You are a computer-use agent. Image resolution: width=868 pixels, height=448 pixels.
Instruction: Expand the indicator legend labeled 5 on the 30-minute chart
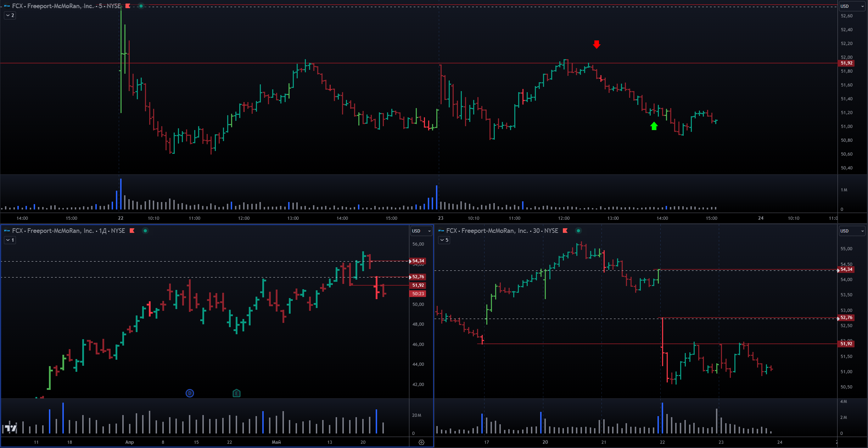[444, 240]
